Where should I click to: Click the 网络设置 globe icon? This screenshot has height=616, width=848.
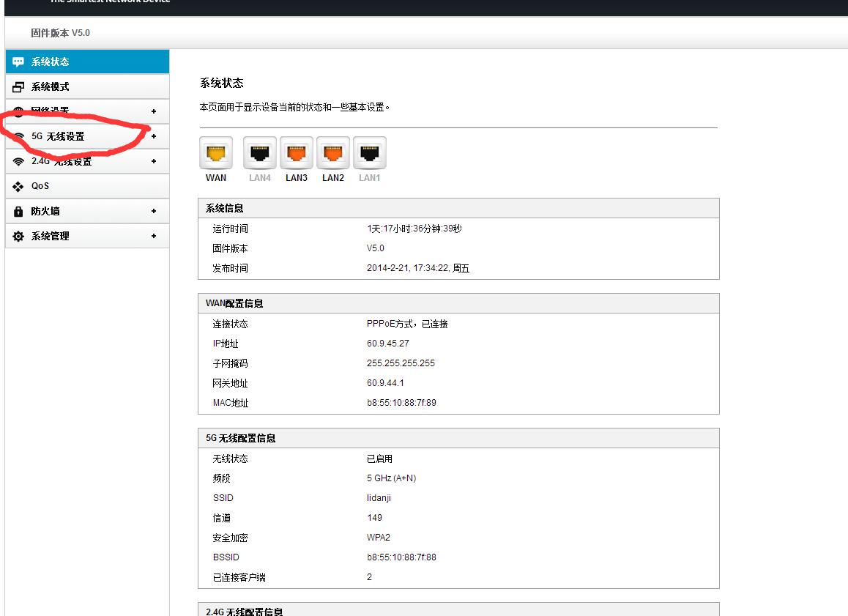18,111
